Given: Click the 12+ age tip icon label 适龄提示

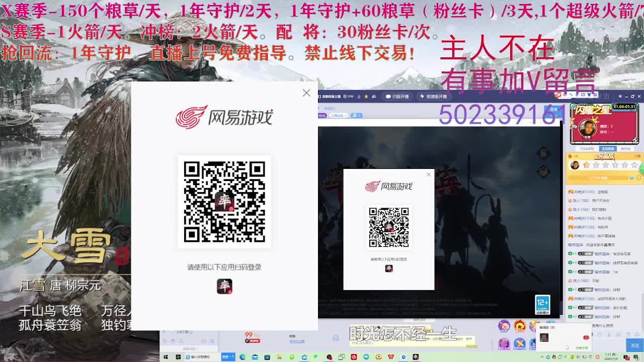Looking at the screenshot, I should tap(542, 312).
